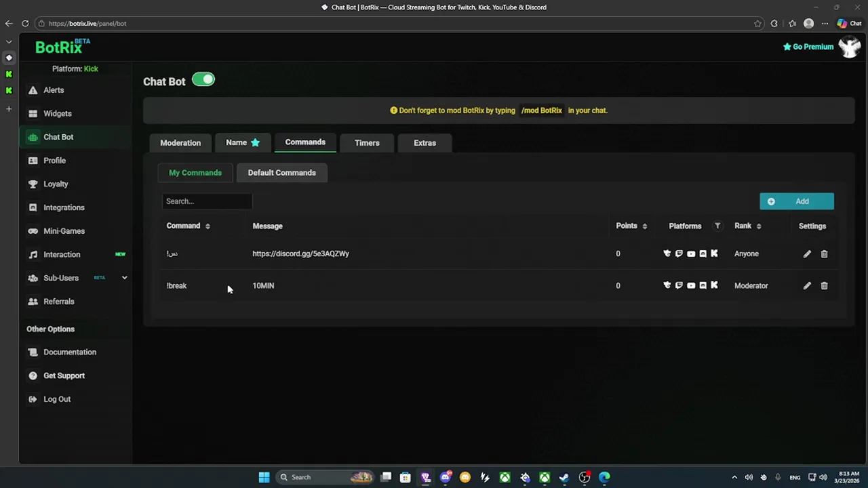The width and height of the screenshot is (868, 488).
Task: Open OBS Studio from the taskbar
Action: [x=585, y=477]
